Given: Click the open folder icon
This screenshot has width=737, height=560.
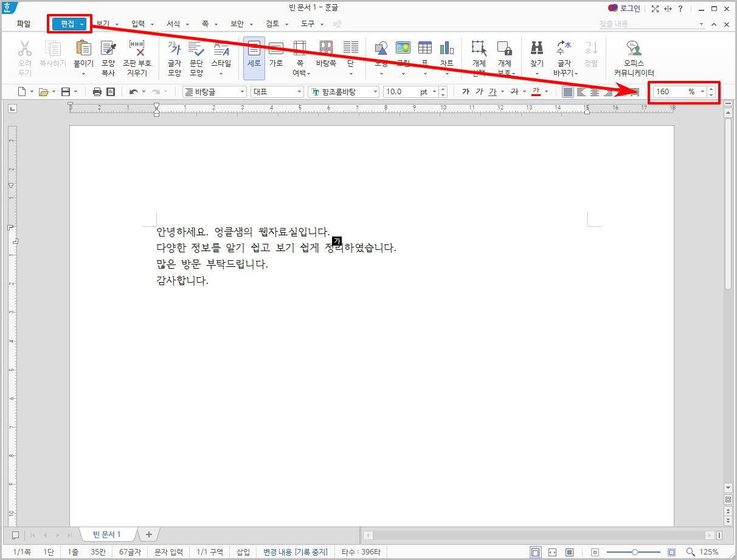Looking at the screenshot, I should coord(43,92).
